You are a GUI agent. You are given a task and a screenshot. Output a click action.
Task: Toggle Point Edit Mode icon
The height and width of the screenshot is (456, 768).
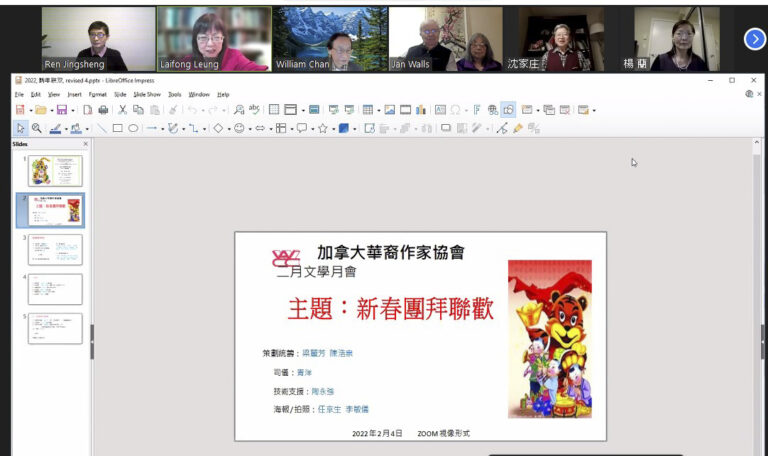click(x=502, y=128)
